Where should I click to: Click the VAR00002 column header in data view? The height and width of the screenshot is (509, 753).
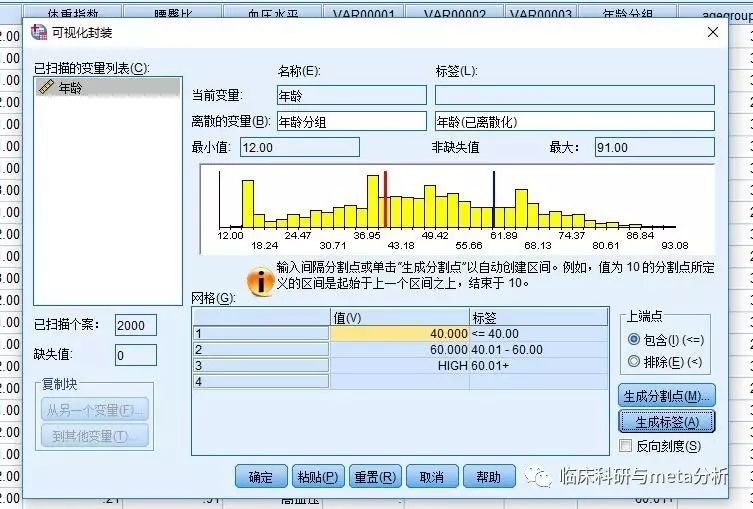[x=454, y=13]
